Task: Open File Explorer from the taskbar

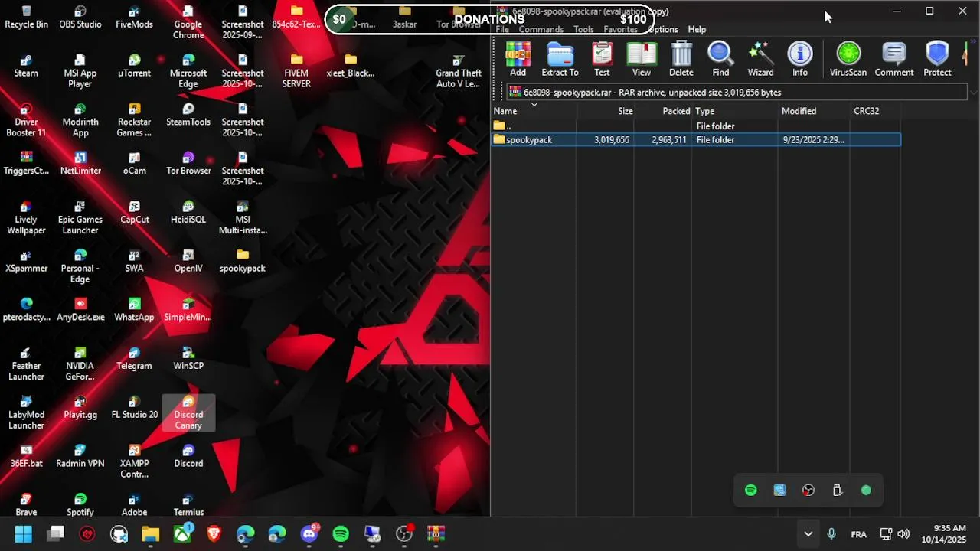Action: [150, 533]
